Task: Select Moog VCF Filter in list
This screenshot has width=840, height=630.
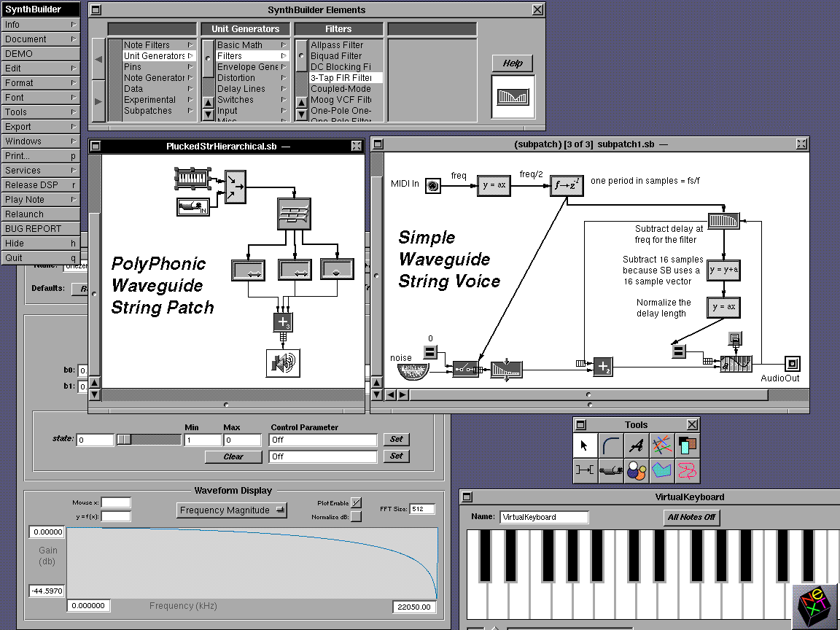Action: coord(346,100)
